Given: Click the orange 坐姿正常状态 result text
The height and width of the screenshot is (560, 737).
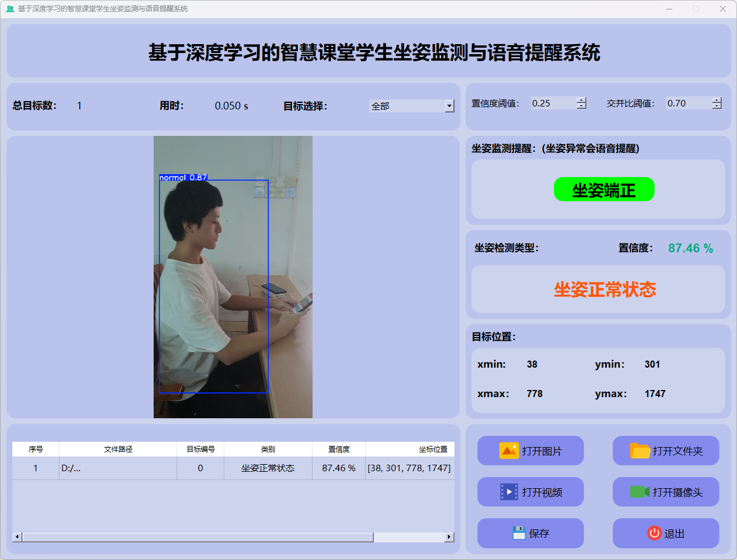Looking at the screenshot, I should [x=605, y=289].
